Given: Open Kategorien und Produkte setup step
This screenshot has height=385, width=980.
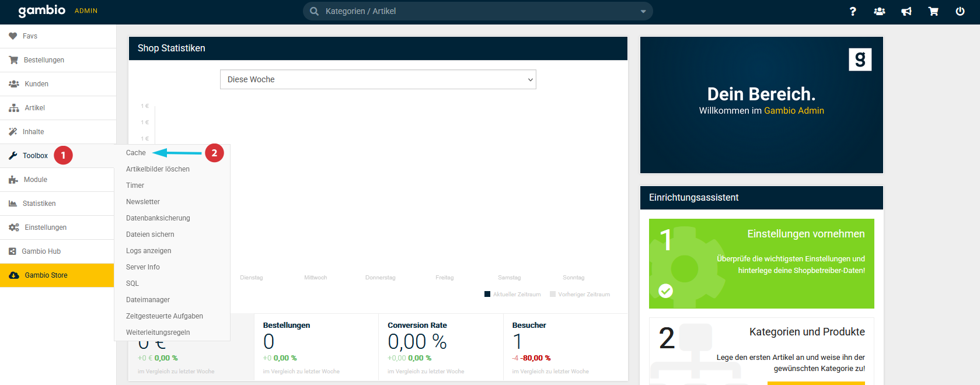Looking at the screenshot, I should [x=807, y=332].
